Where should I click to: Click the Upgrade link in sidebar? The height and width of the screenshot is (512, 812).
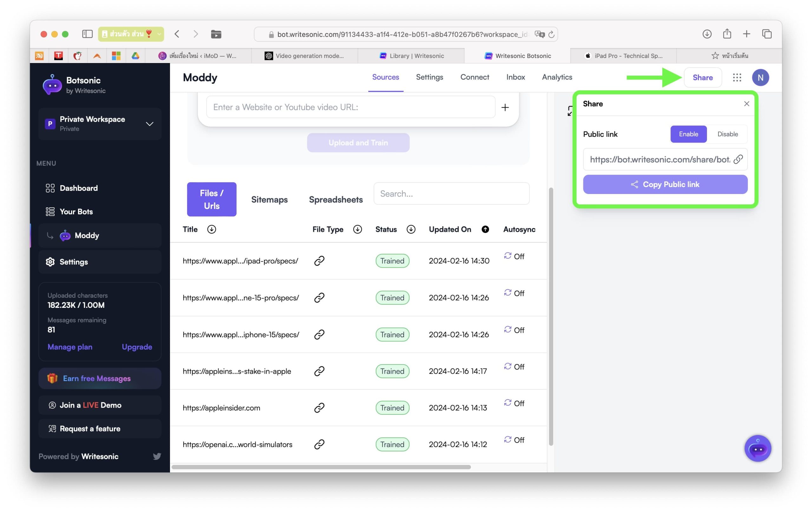click(x=137, y=347)
